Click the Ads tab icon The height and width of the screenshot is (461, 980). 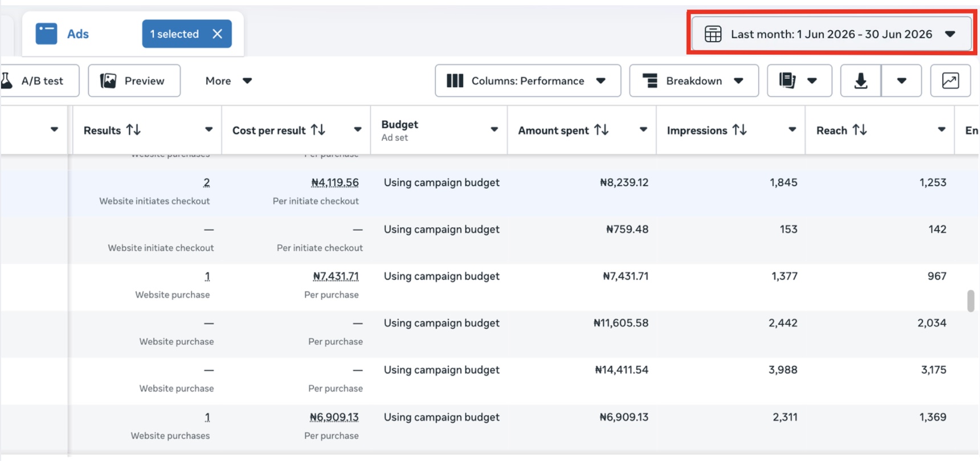[46, 34]
